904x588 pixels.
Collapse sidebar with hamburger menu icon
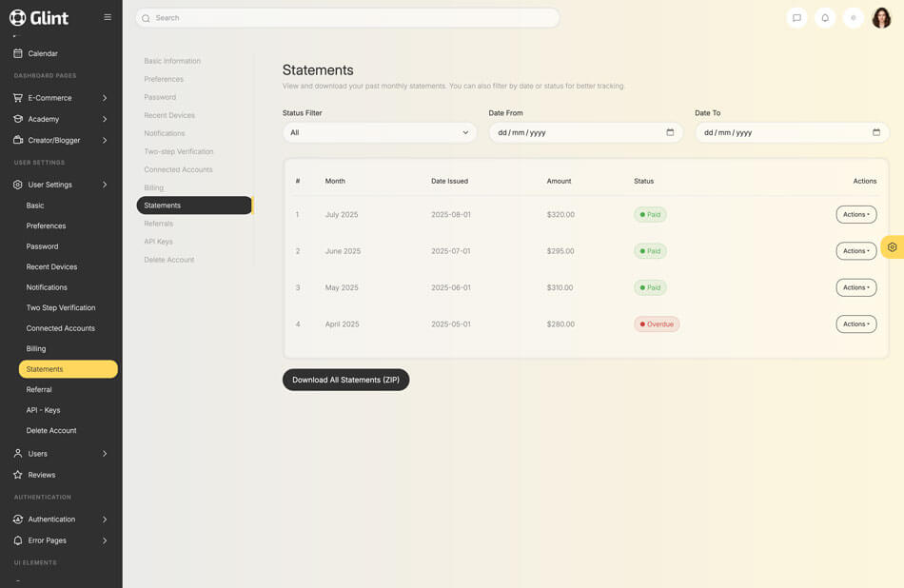[108, 17]
